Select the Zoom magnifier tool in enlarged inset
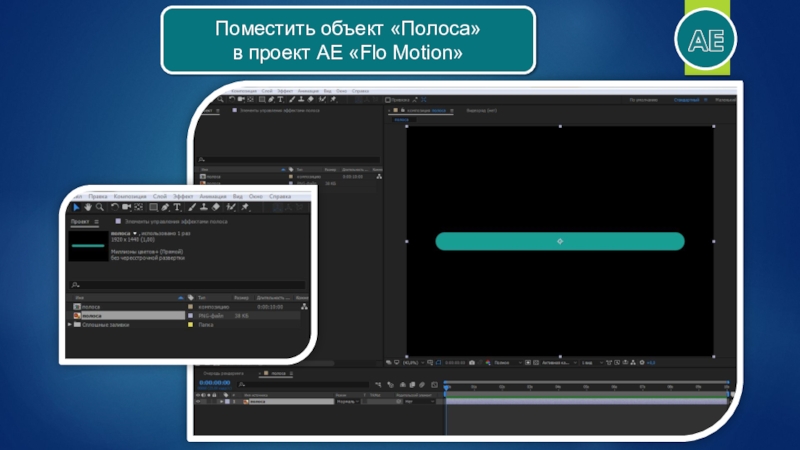Viewport: 800px width, 450px height. tap(99, 207)
